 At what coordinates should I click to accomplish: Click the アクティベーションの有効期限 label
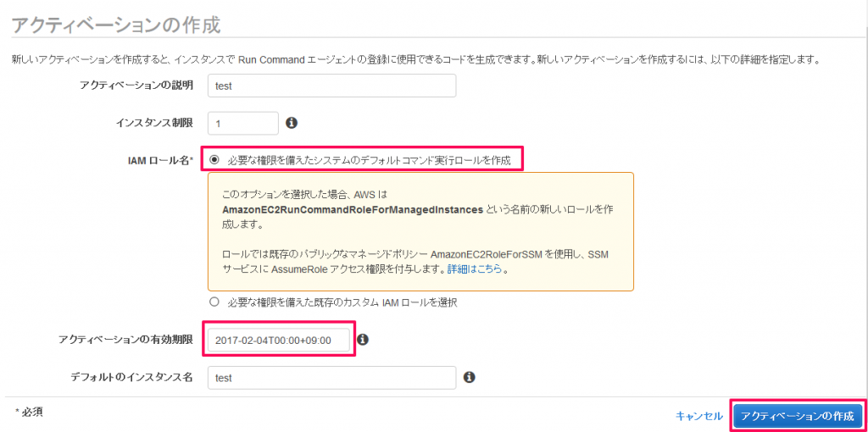(x=125, y=339)
